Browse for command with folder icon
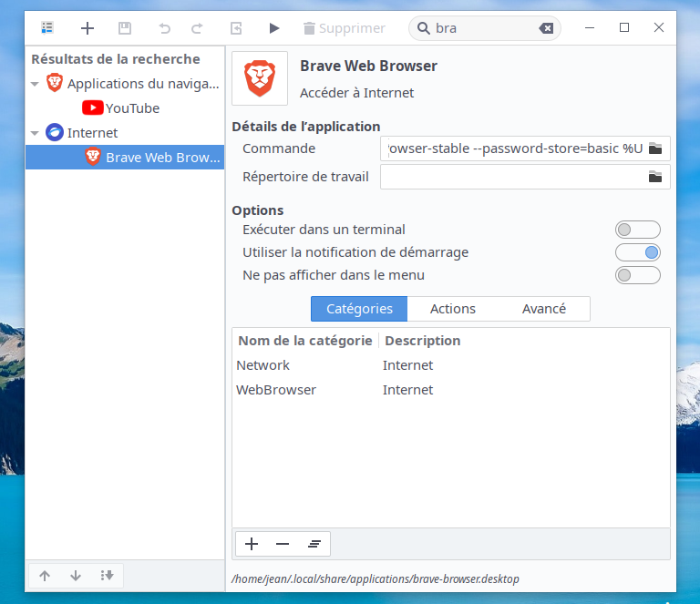 [x=654, y=148]
